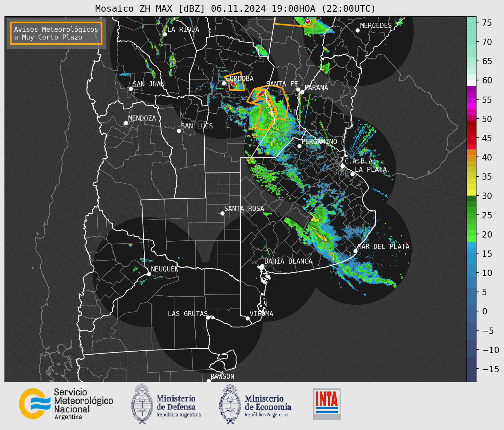Select the MENDOZA city label
This screenshot has width=504, height=430.
pyautogui.click(x=142, y=118)
